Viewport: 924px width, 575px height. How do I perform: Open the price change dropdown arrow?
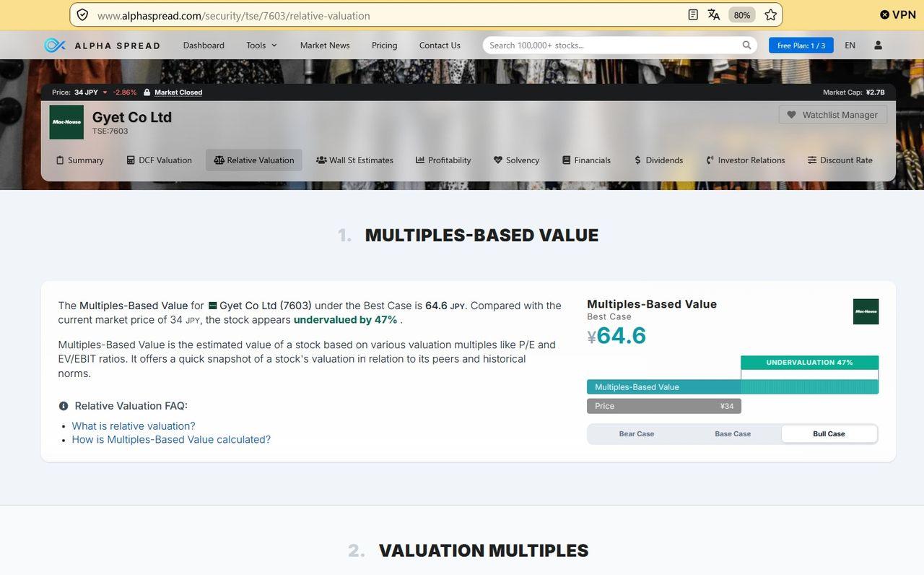[105, 92]
